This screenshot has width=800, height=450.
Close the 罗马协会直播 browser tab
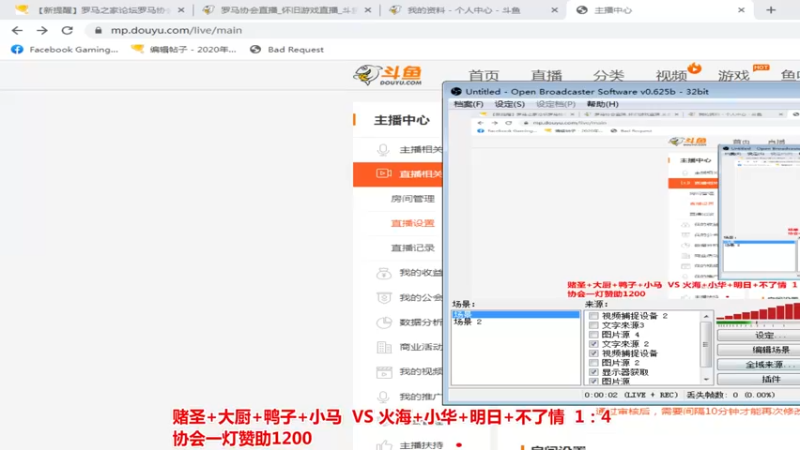(x=367, y=10)
